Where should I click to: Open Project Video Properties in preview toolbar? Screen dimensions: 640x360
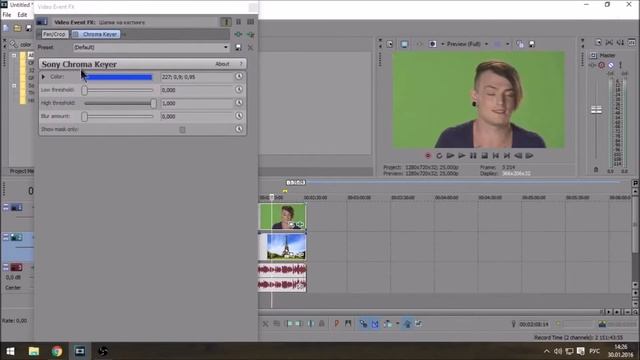390,44
